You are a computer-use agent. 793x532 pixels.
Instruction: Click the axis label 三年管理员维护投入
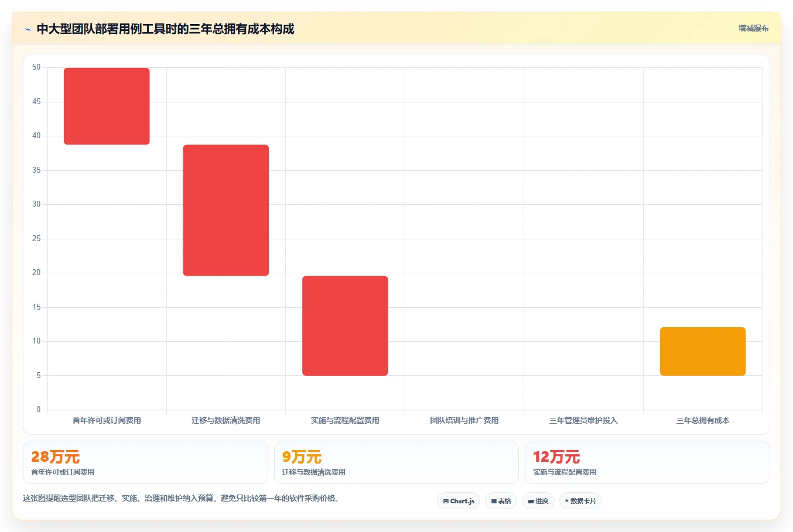coord(583,420)
